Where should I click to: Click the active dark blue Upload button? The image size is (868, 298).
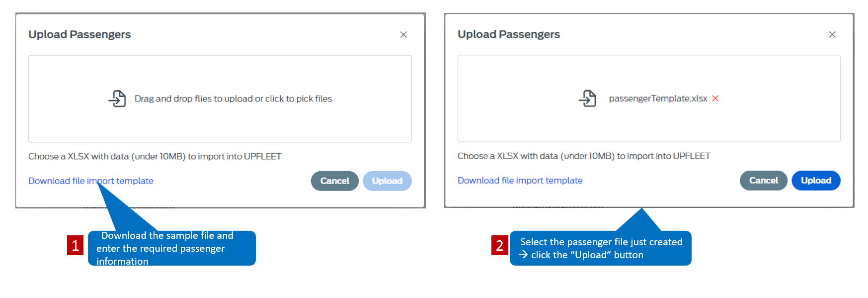point(816,181)
